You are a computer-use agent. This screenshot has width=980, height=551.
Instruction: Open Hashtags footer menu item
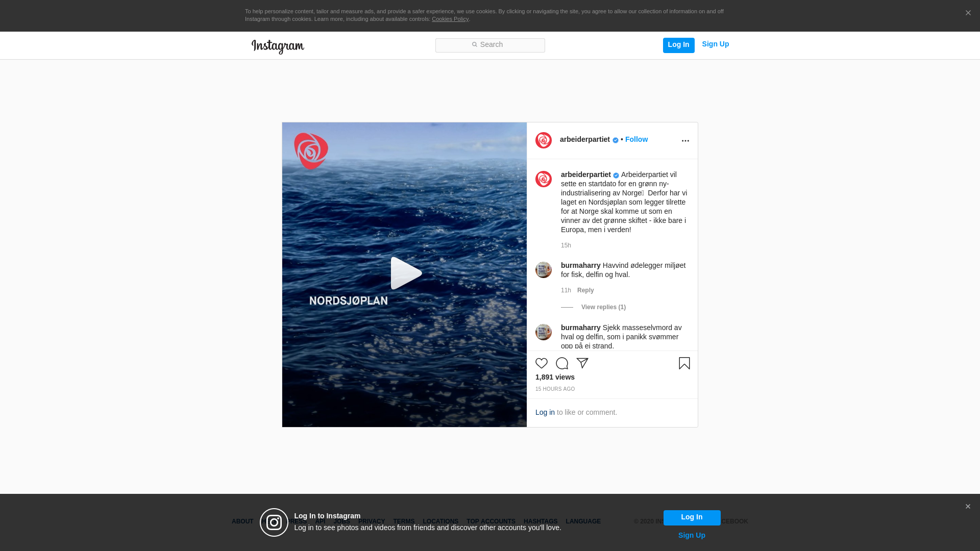(x=540, y=521)
